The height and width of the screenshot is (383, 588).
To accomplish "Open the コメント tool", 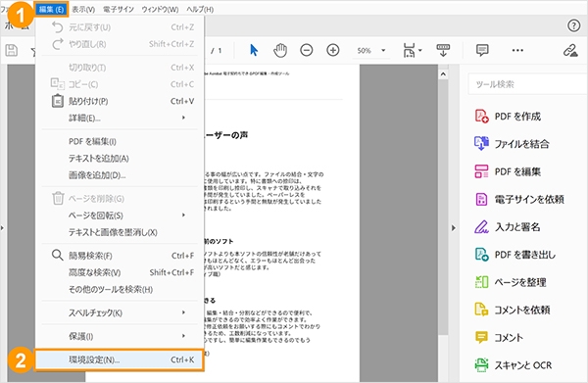I will click(x=499, y=337).
